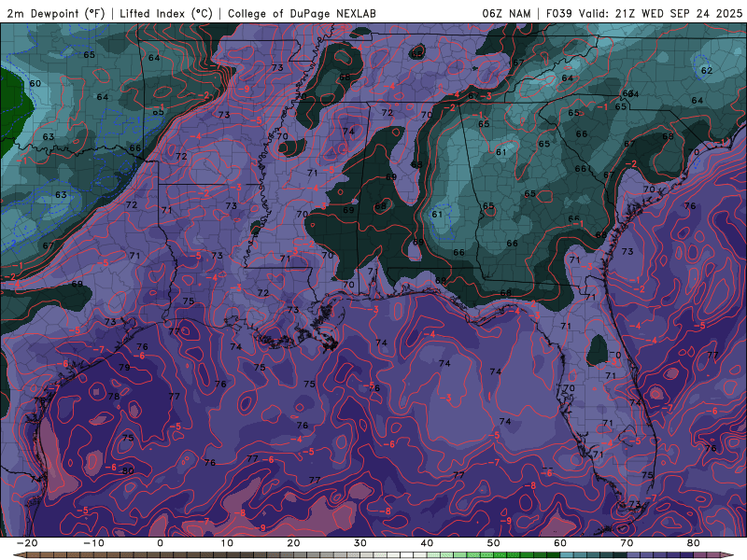Screen dimensions: 747x560
Task: Click the 78 dewpoint value on the map
Action: tap(113, 396)
